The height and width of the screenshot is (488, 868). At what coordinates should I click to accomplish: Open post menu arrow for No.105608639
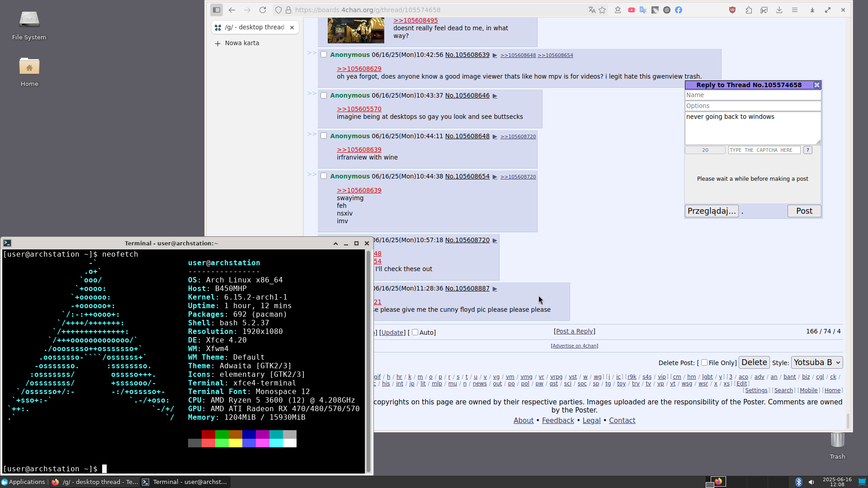[495, 55]
